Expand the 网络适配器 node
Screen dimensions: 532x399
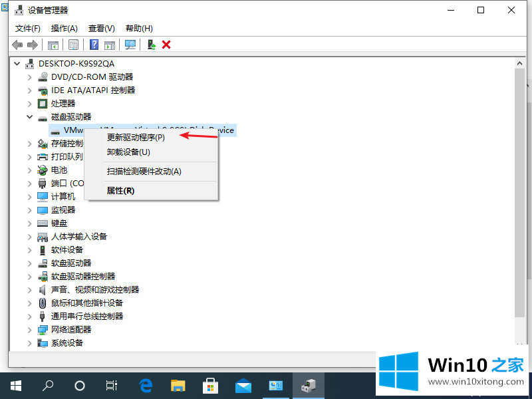click(30, 329)
